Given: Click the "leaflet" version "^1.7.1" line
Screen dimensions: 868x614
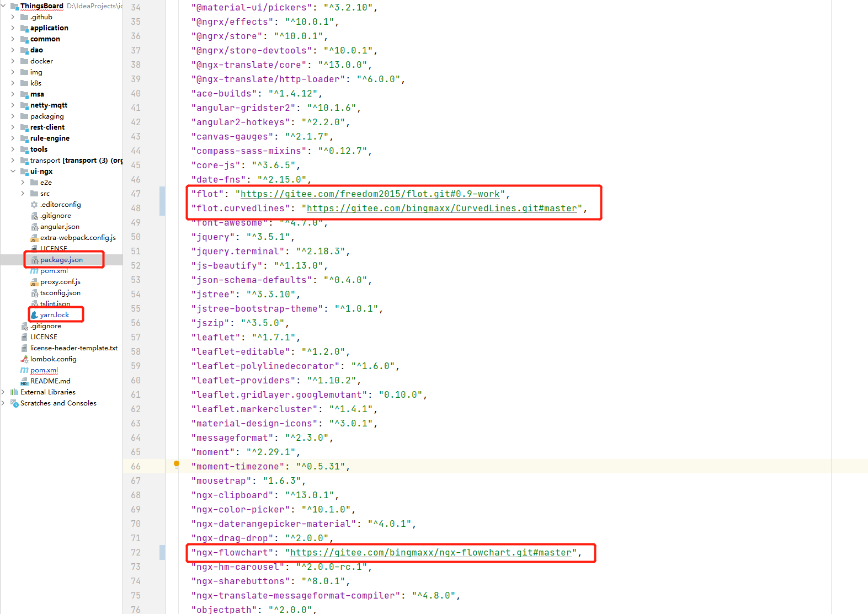Looking at the screenshot, I should pos(246,337).
